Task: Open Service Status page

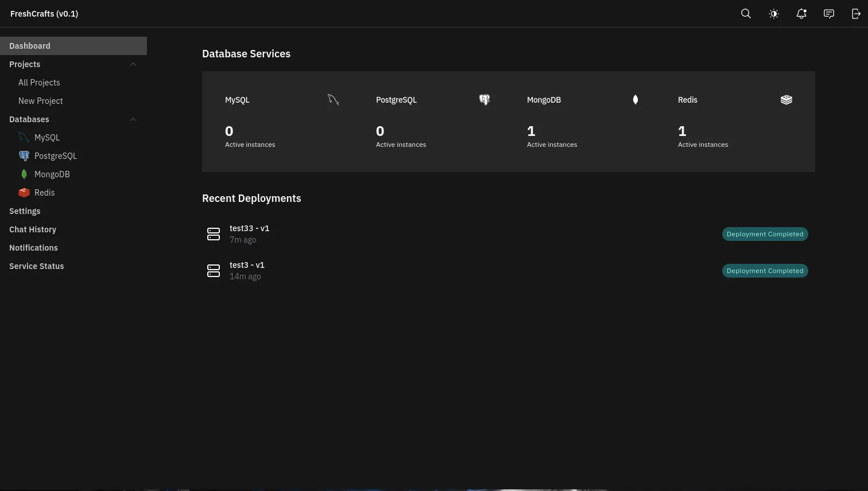Action: (x=37, y=266)
